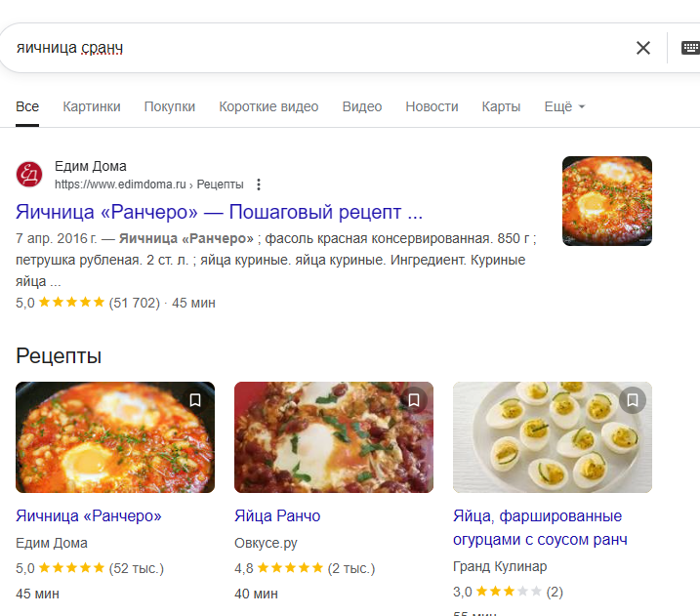Image resolution: width=700 pixels, height=616 pixels.
Task: Click the top result's dish thumbnail
Action: (x=606, y=201)
